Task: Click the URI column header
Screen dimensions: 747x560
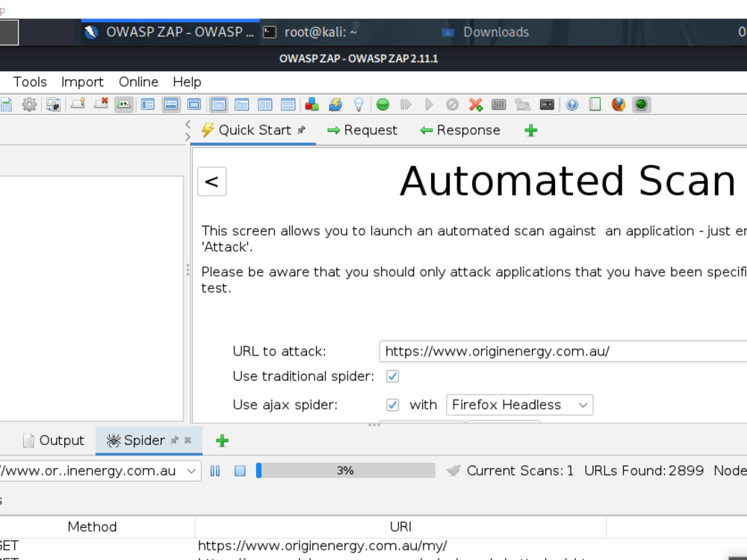Action: click(x=400, y=526)
